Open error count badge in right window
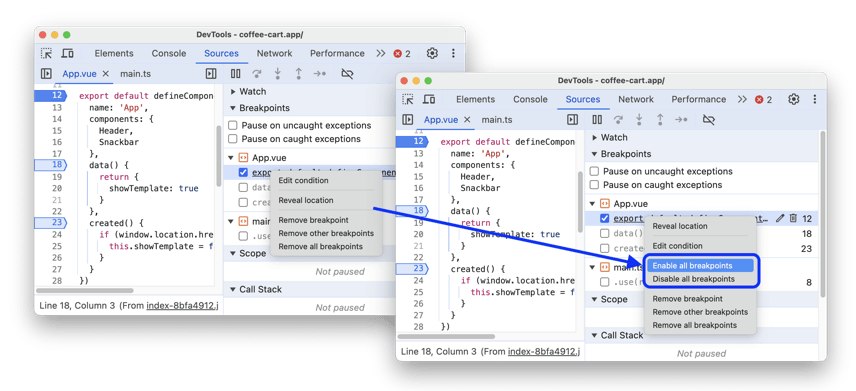This screenshot has height=391, width=856. click(764, 99)
